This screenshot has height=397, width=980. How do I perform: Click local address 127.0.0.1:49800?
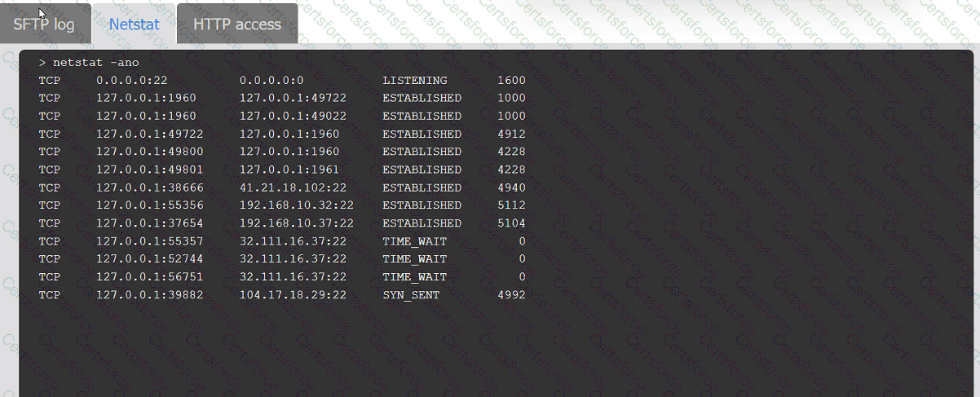point(150,152)
